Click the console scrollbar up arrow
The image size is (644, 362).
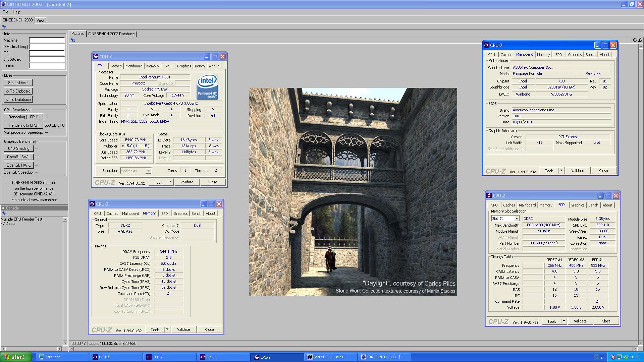pos(65,220)
